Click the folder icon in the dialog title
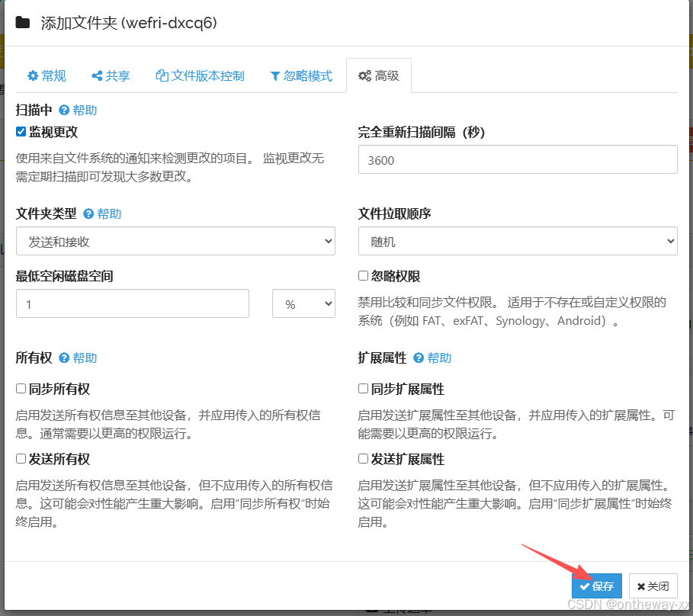This screenshot has height=616, width=693. [x=23, y=23]
